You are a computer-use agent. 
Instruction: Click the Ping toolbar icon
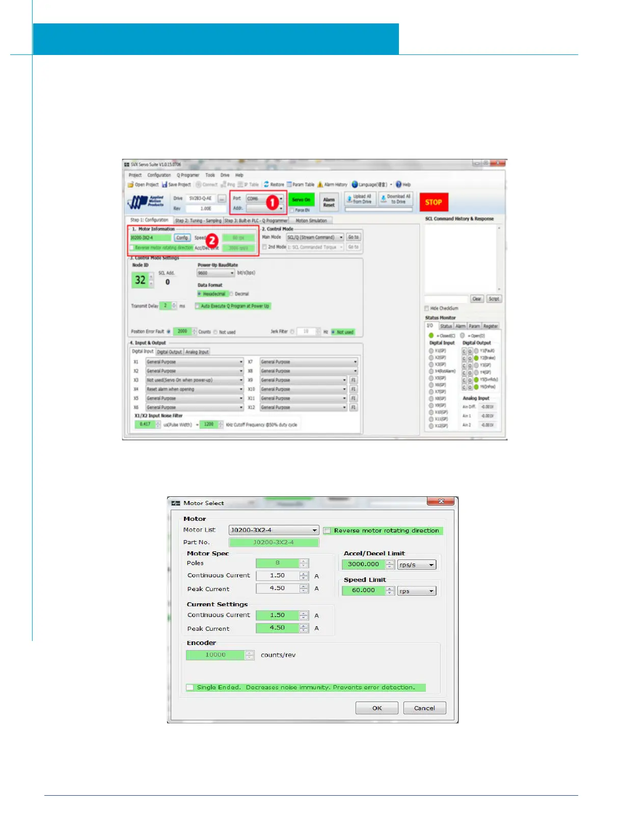[224, 185]
